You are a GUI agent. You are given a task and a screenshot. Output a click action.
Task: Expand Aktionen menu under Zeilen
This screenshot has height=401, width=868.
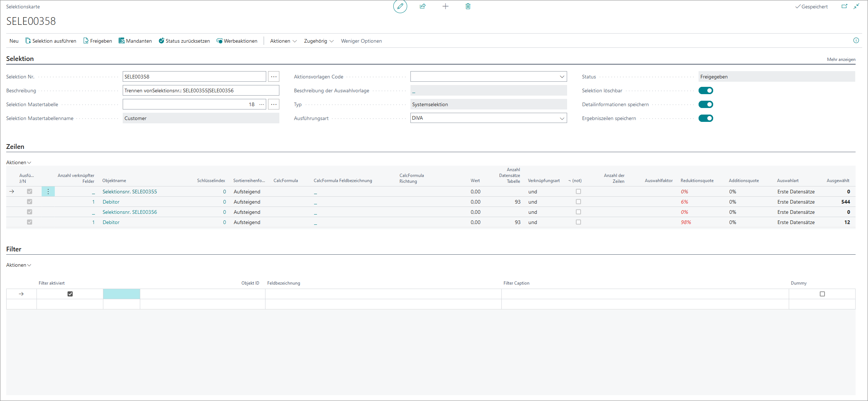19,162
